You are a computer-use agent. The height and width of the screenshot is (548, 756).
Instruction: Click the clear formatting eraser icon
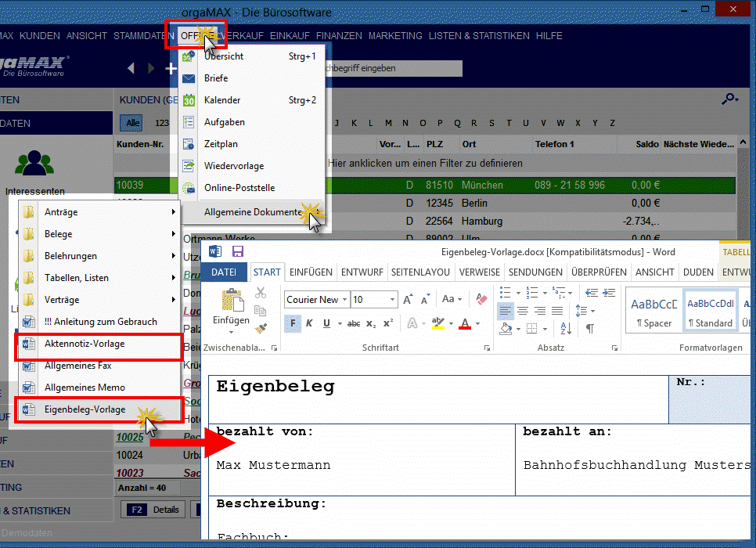(481, 299)
